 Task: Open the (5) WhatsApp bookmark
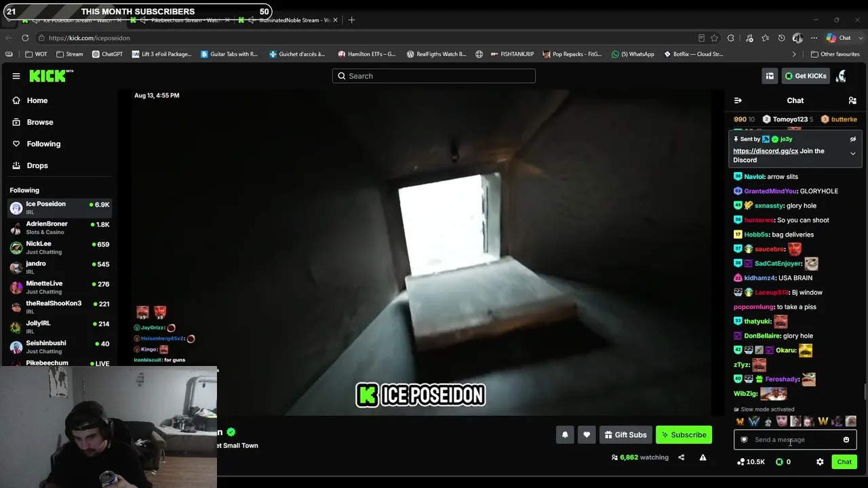pos(633,54)
